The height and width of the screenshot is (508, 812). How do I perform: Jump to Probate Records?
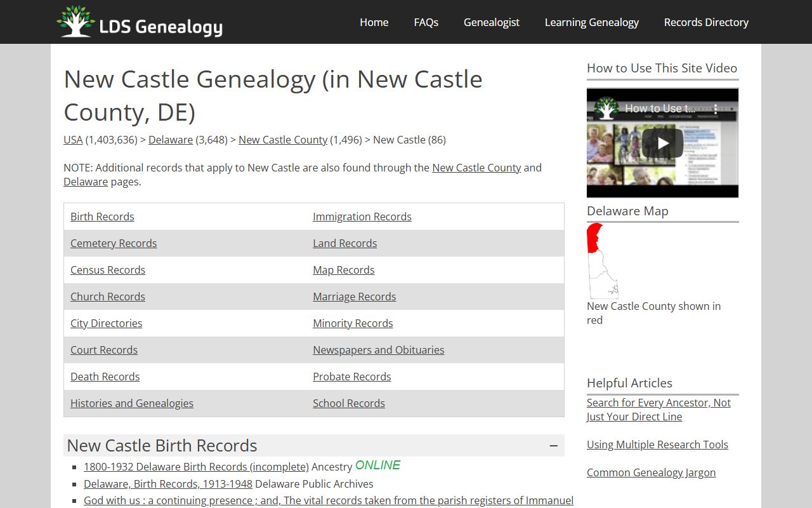(352, 377)
